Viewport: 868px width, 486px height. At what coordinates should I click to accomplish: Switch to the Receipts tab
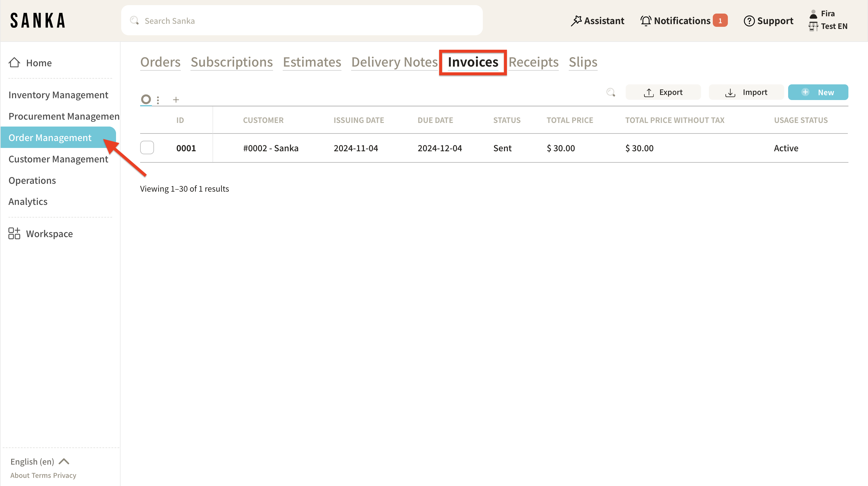[533, 62]
